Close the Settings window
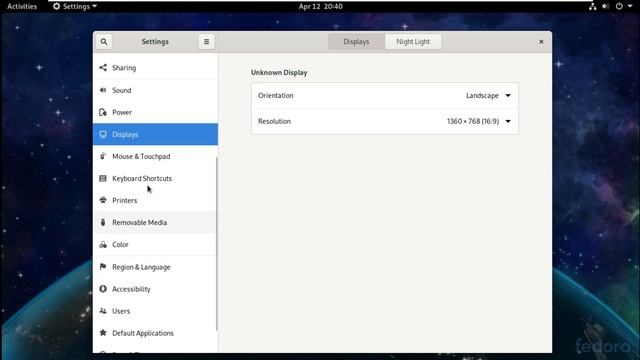Image resolution: width=640 pixels, height=360 pixels. point(541,42)
